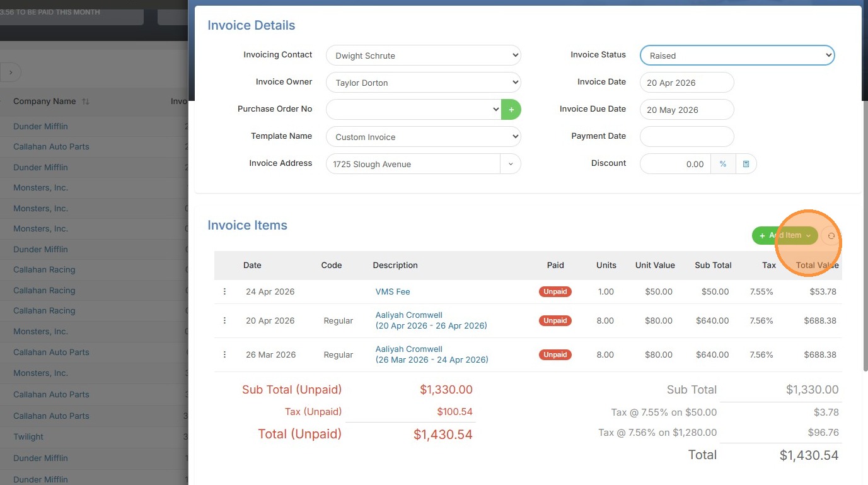
Task: Click the discount calculator icon
Action: (x=746, y=164)
